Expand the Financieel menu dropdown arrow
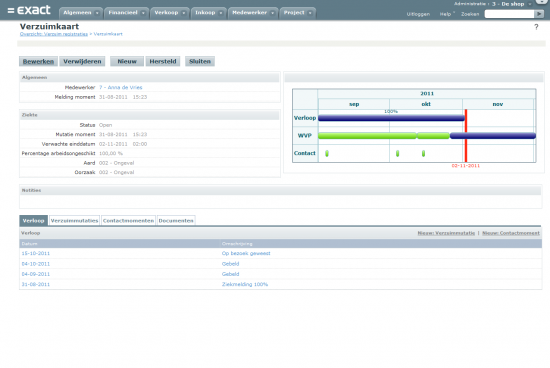 (x=143, y=13)
